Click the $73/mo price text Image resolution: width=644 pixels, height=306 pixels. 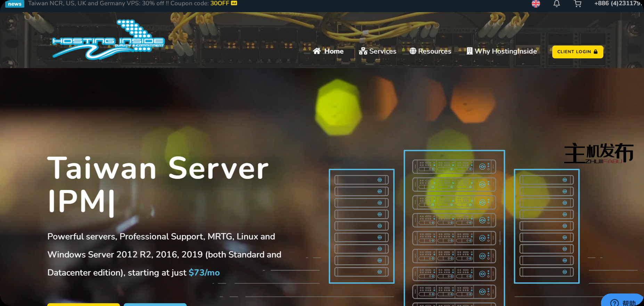tap(204, 273)
